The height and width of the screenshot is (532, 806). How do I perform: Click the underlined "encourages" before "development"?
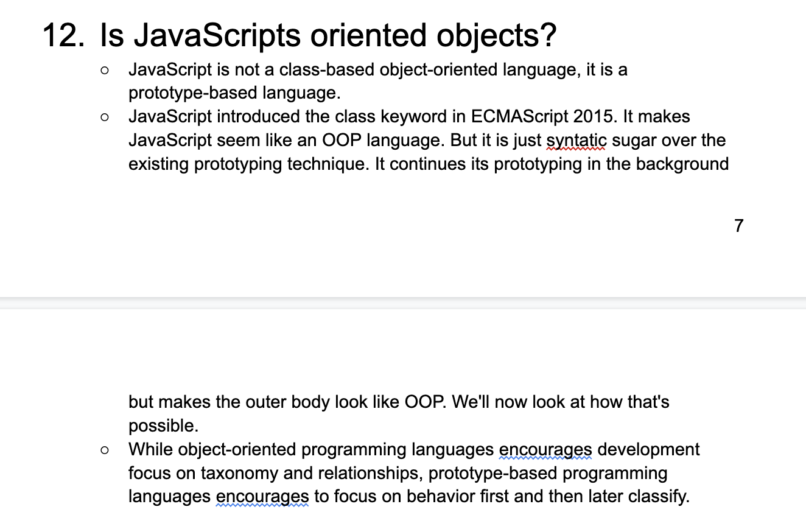tap(545, 450)
